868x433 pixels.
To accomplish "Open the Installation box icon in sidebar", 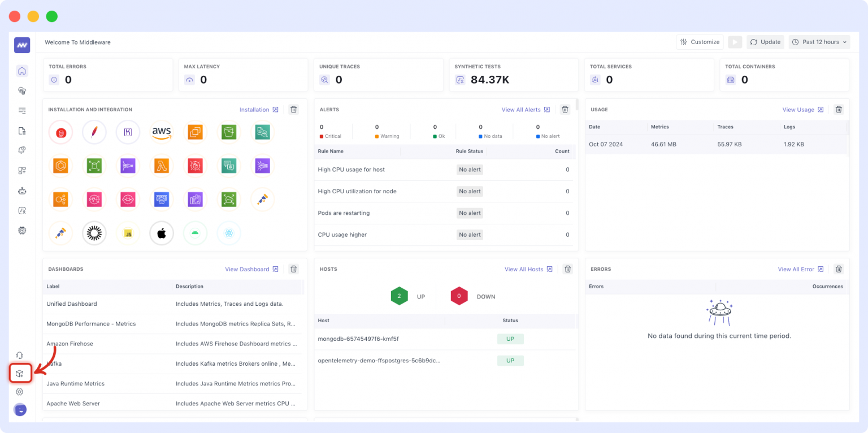I will (20, 373).
